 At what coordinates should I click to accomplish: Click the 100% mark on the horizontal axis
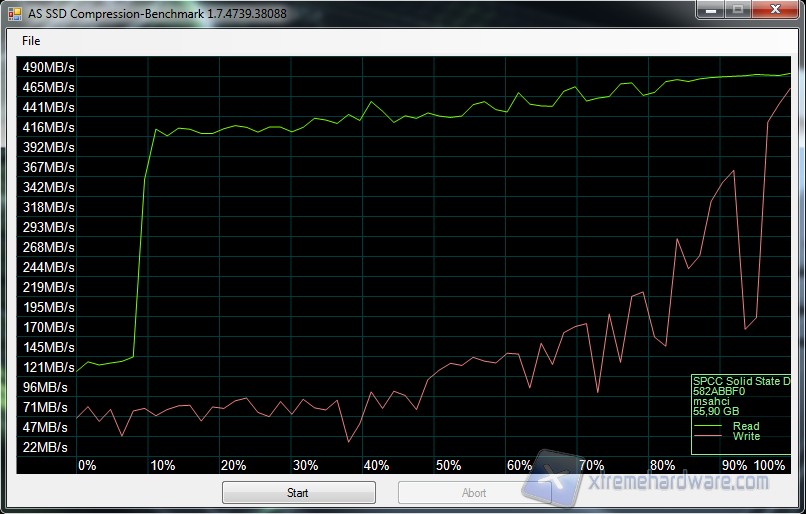click(x=770, y=465)
